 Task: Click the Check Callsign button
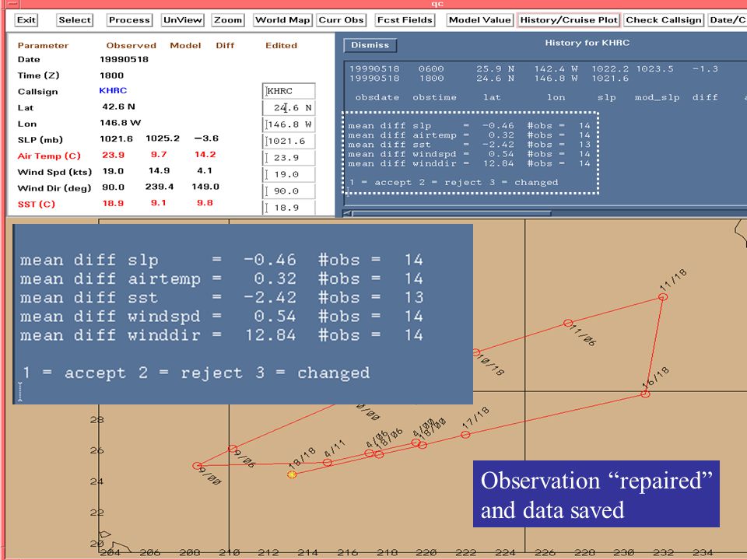(664, 20)
